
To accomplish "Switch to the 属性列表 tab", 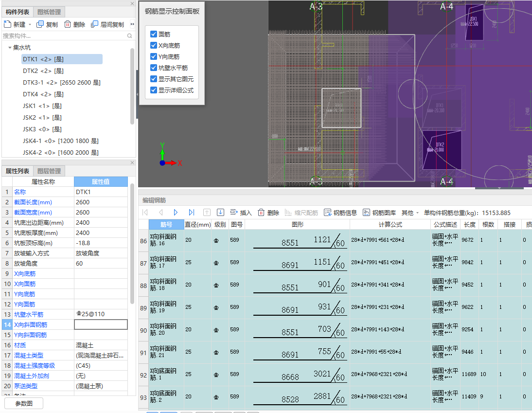I will pyautogui.click(x=18, y=171).
